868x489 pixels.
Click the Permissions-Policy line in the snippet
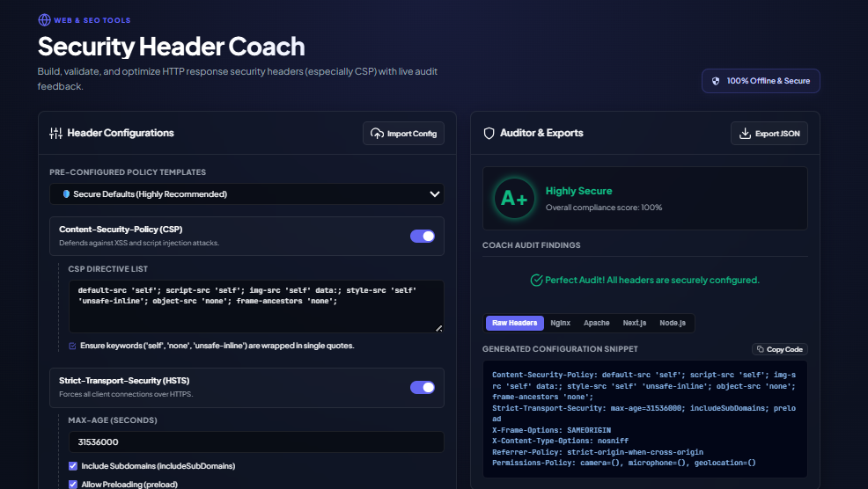coord(623,463)
